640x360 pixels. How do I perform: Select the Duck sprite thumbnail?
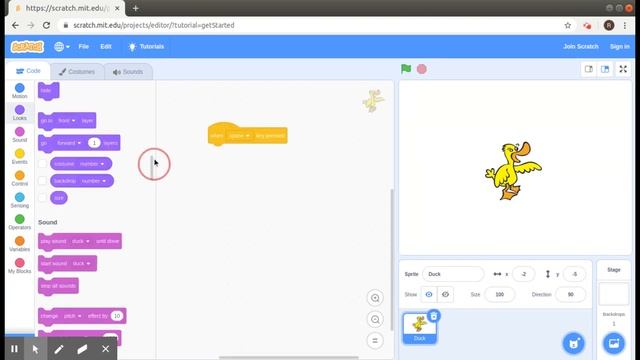(420, 328)
